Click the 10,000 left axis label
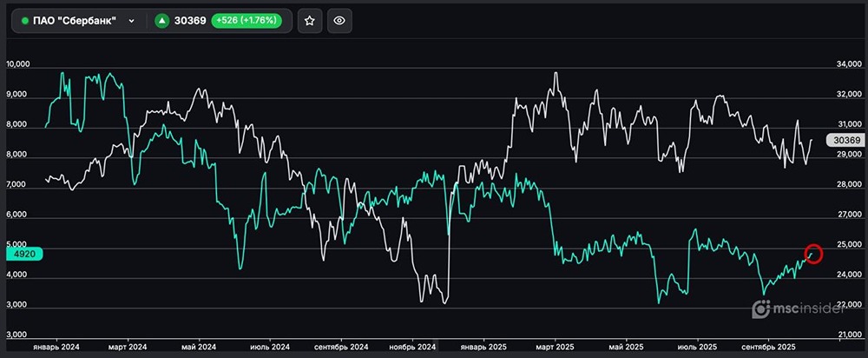This screenshot has height=358, width=868. [x=17, y=65]
